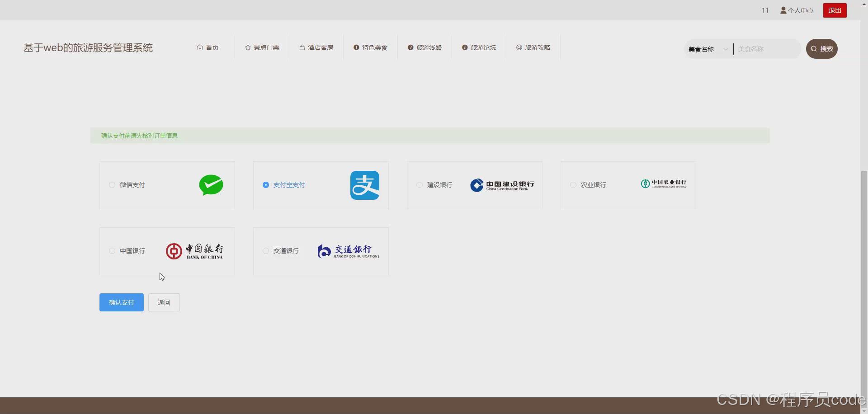Go to 首页 in navigation
Screen dimensions: 868x414
click(208, 47)
